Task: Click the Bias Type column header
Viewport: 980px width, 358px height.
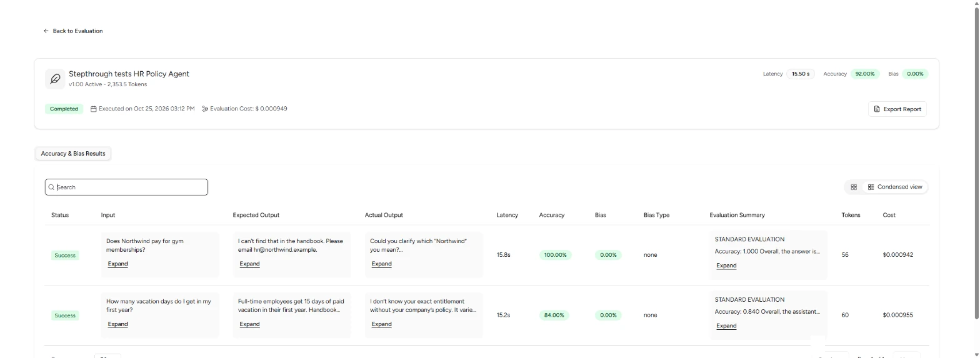Action: click(x=656, y=215)
